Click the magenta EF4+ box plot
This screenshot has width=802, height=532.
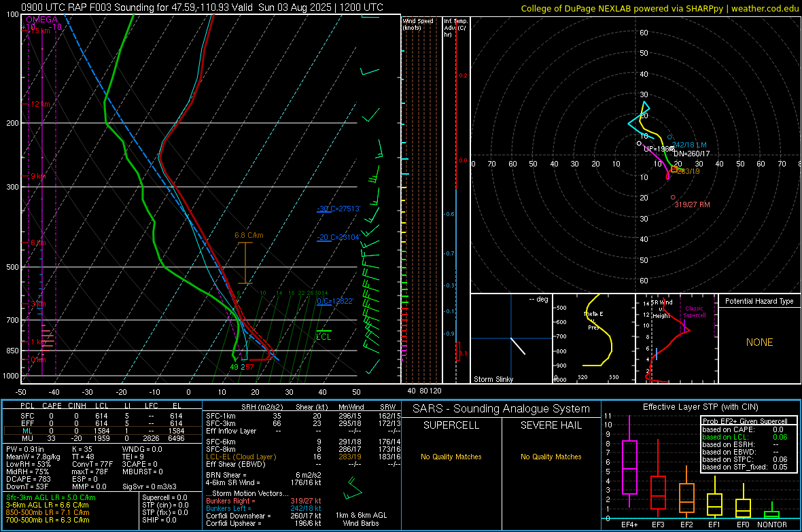(629, 462)
